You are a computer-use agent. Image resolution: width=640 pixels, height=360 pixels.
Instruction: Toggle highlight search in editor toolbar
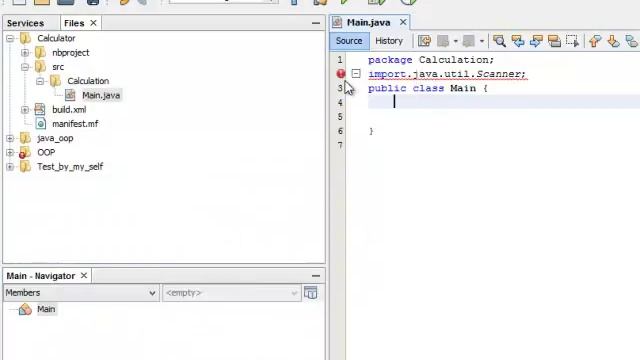click(x=554, y=41)
